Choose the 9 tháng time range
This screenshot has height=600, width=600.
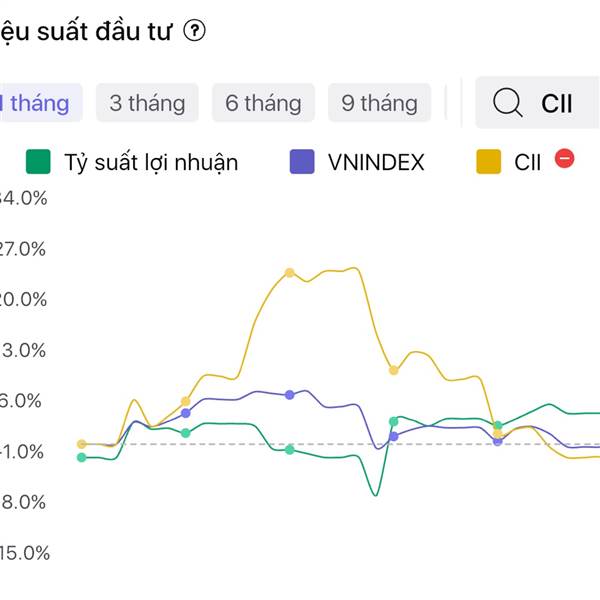(x=379, y=102)
